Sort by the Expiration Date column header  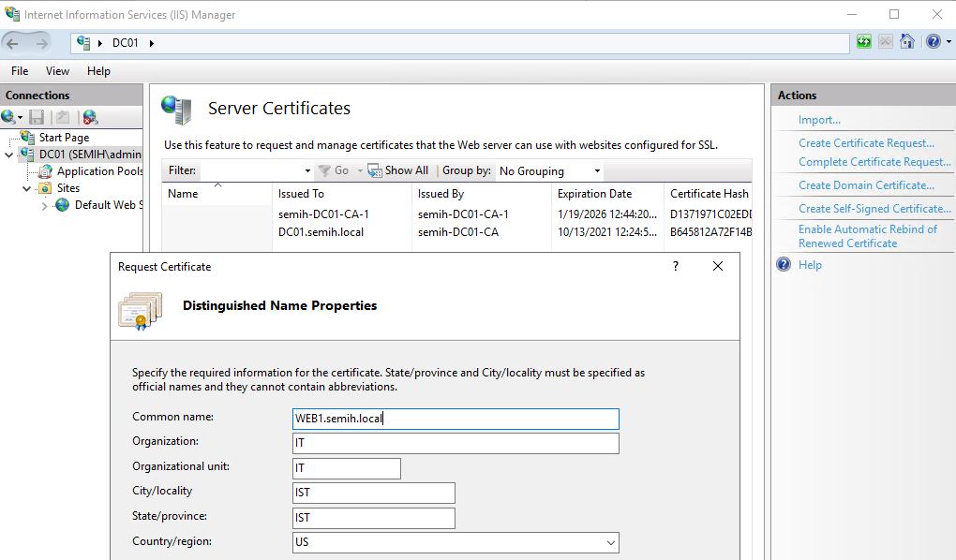pyautogui.click(x=594, y=194)
